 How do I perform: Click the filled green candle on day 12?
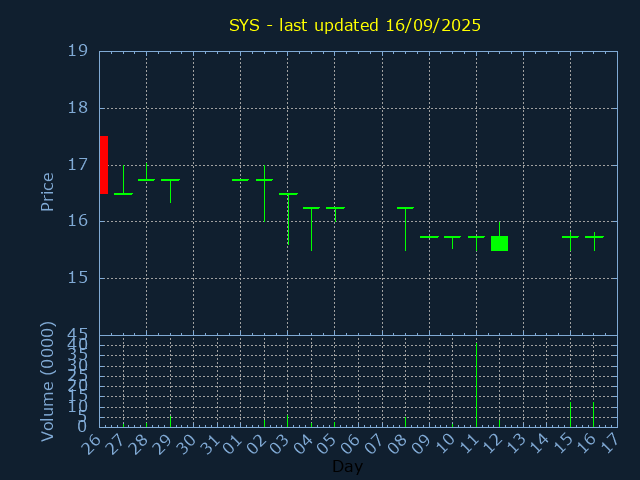point(499,243)
